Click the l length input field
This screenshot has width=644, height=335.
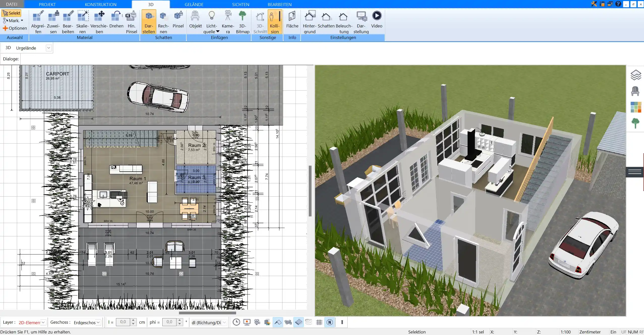[x=123, y=322]
